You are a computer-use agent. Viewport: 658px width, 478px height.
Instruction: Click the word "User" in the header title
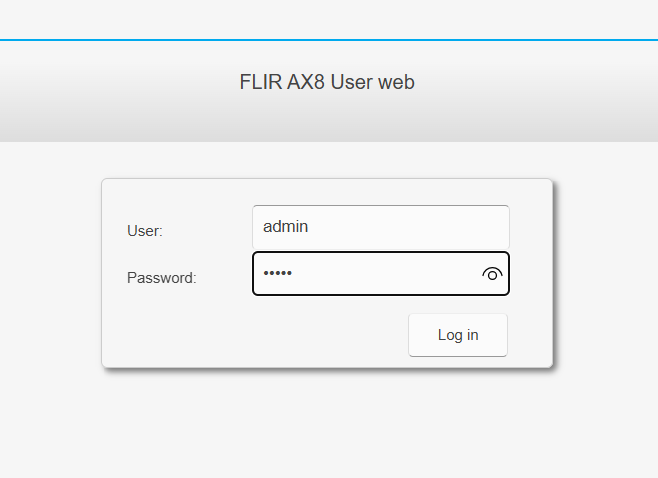point(351,82)
